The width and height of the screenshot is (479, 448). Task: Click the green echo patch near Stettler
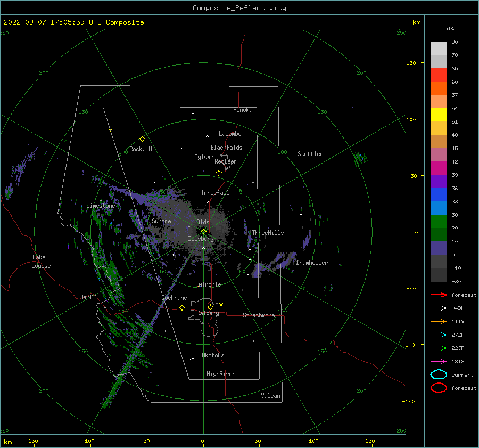tap(360, 158)
